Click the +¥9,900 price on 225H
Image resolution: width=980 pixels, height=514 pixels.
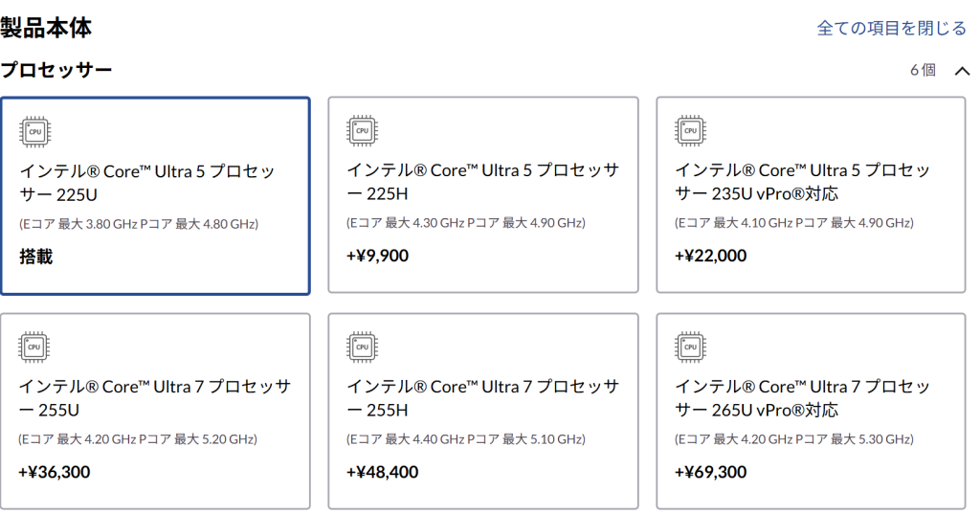(378, 256)
